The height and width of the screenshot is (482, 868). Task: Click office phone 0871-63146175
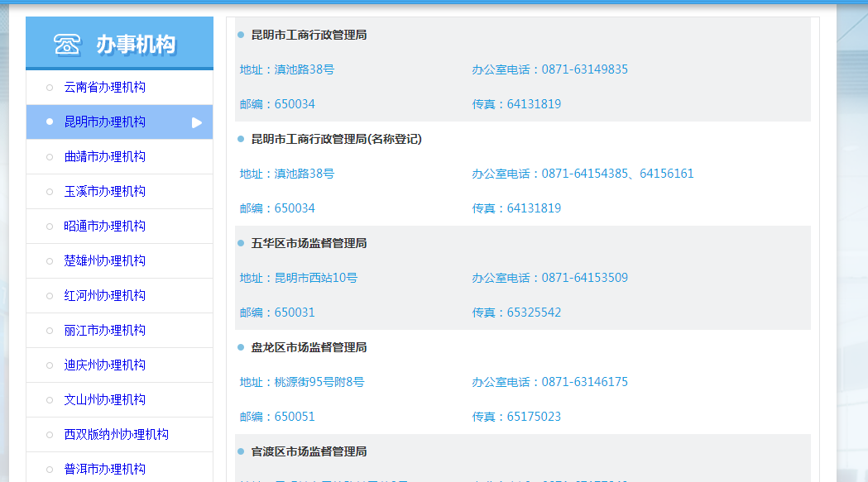click(x=584, y=382)
